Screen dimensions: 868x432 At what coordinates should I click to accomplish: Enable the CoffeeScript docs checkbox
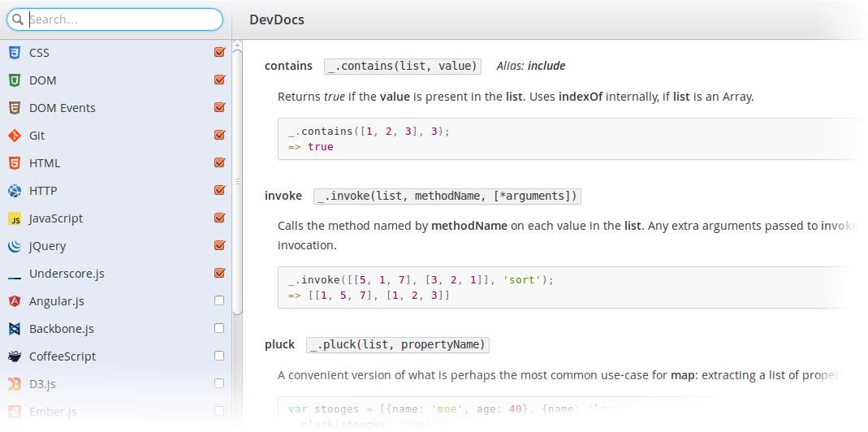click(219, 356)
